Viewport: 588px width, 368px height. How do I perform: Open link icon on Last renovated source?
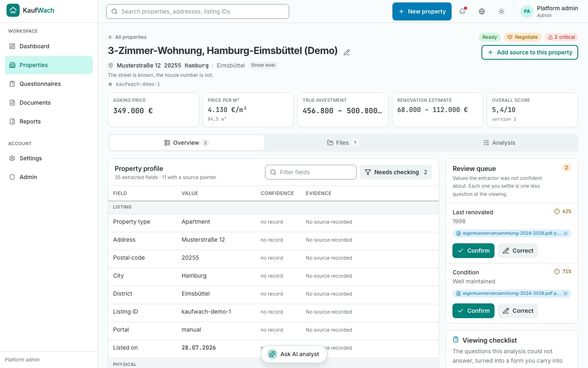coord(566,233)
